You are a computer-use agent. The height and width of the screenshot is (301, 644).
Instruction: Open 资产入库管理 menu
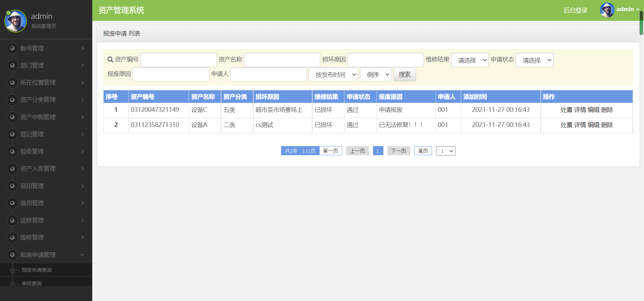[x=46, y=169]
